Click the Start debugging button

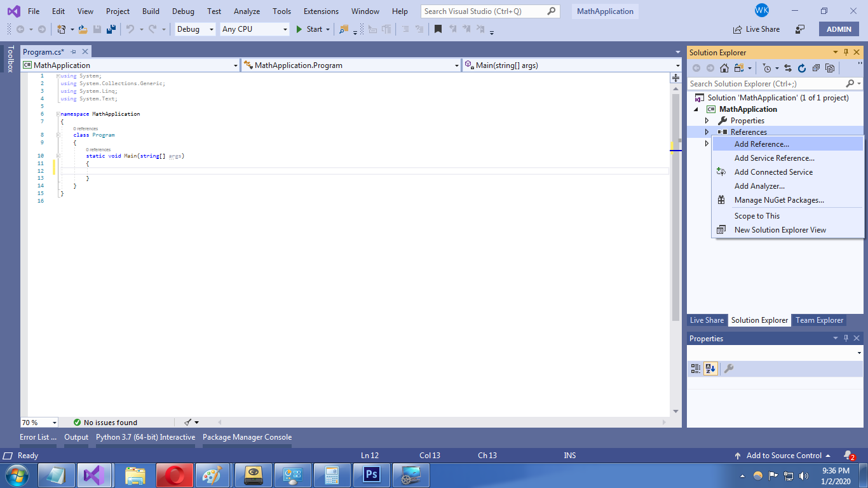pos(309,29)
